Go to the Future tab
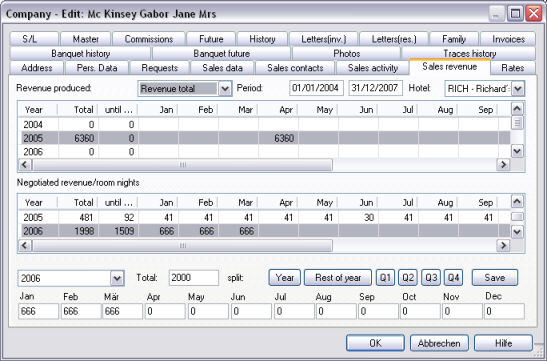547x361 pixels. pyautogui.click(x=211, y=39)
